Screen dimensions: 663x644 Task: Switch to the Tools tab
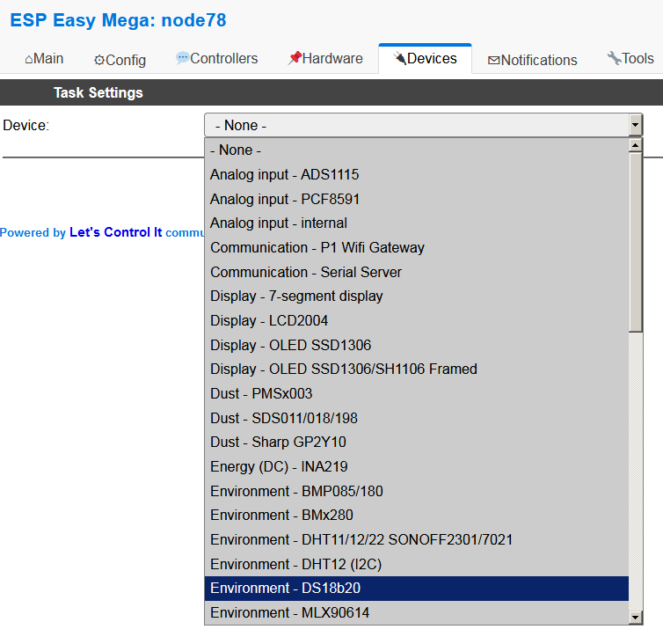[x=630, y=59]
